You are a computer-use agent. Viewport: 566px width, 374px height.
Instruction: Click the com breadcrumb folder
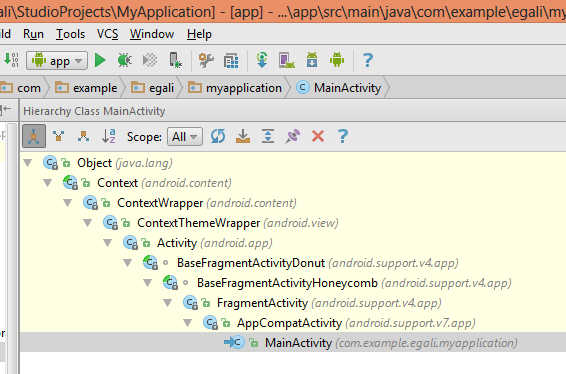[21, 88]
